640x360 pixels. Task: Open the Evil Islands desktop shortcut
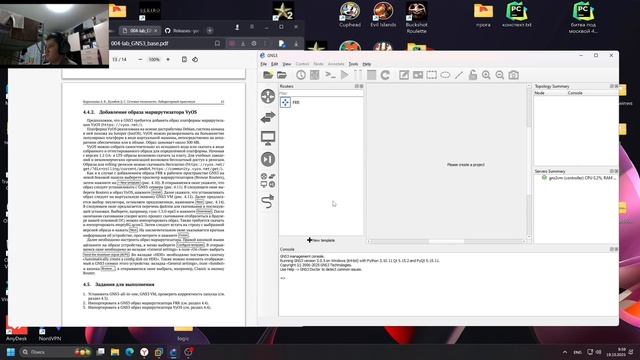[x=383, y=14]
